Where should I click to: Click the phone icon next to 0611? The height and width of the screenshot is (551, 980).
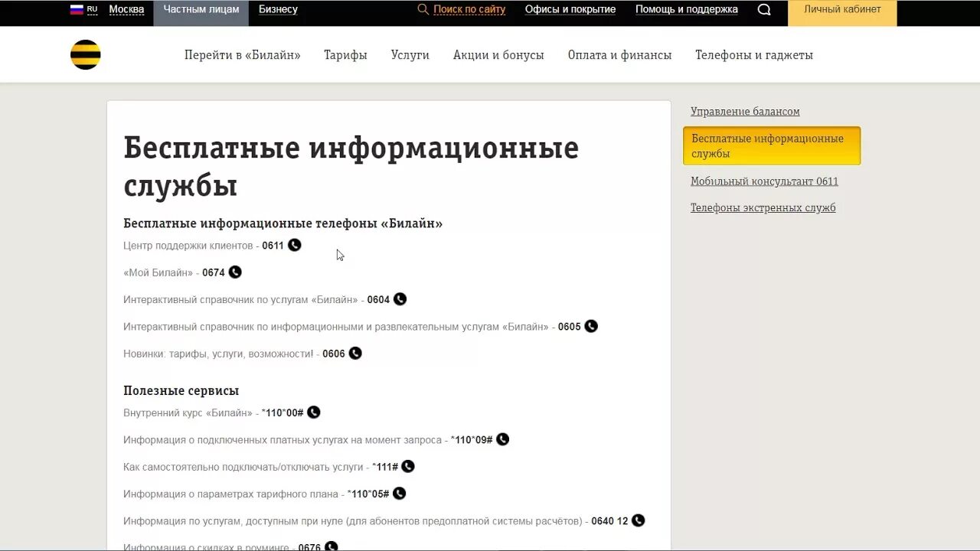click(294, 245)
